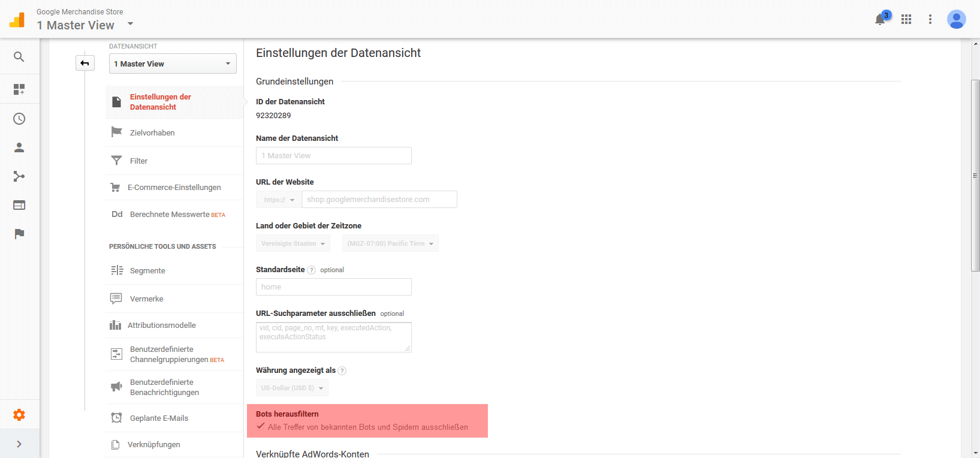Click the E-Commerce shopping cart icon
This screenshot has width=980, height=458.
[115, 187]
